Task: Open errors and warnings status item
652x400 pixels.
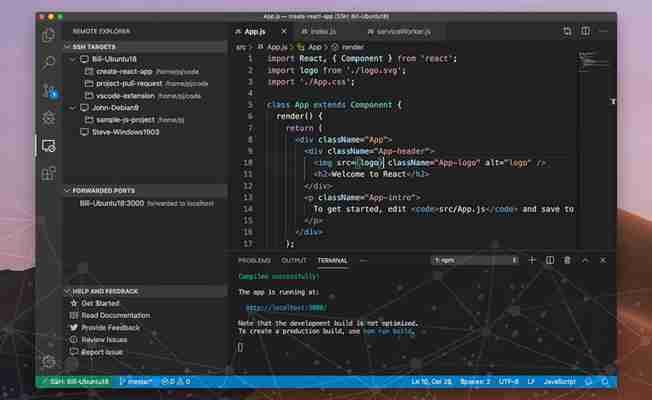Action: click(175, 381)
